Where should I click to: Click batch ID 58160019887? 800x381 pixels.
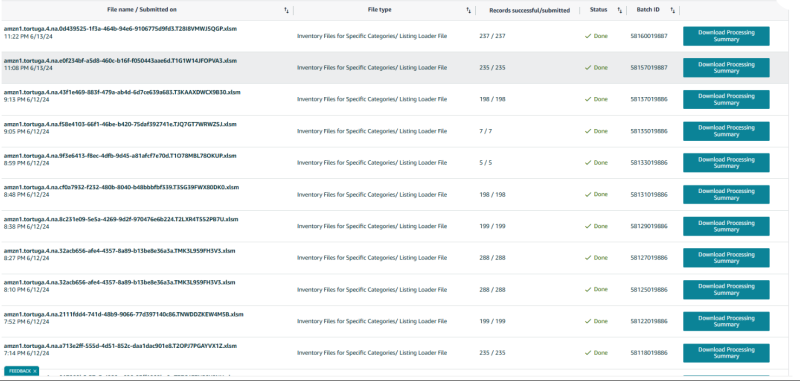tap(649, 36)
